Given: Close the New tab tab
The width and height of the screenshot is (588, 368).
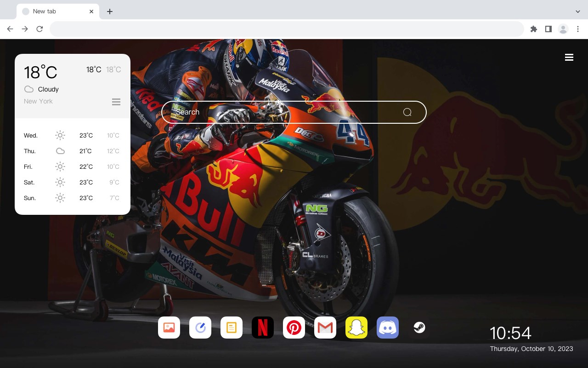Looking at the screenshot, I should pos(91,11).
